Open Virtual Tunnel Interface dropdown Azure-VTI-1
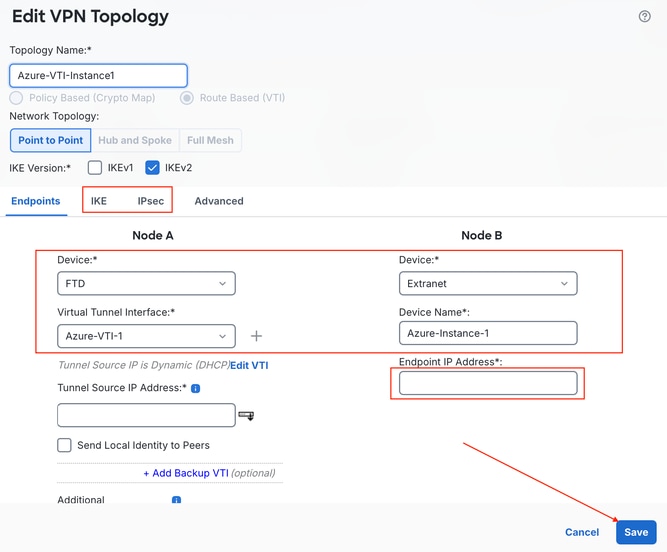This screenshot has height=552, width=667. click(146, 336)
